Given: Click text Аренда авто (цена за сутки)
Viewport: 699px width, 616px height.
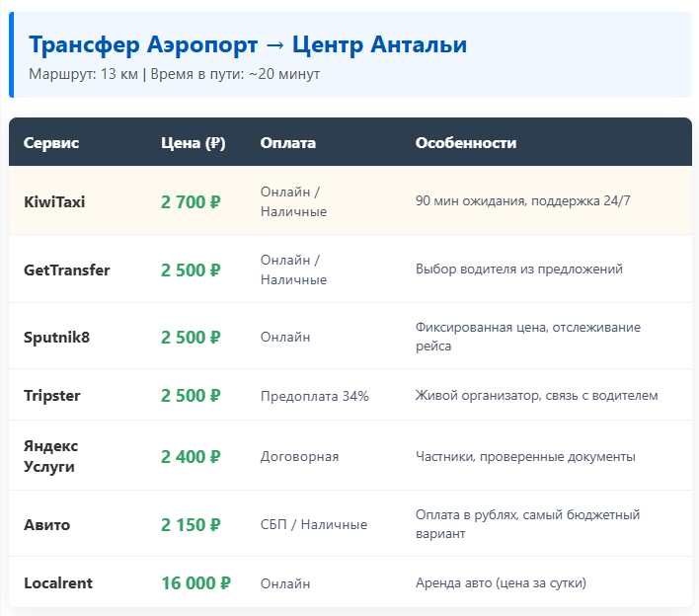Looking at the screenshot, I should click(x=501, y=583).
